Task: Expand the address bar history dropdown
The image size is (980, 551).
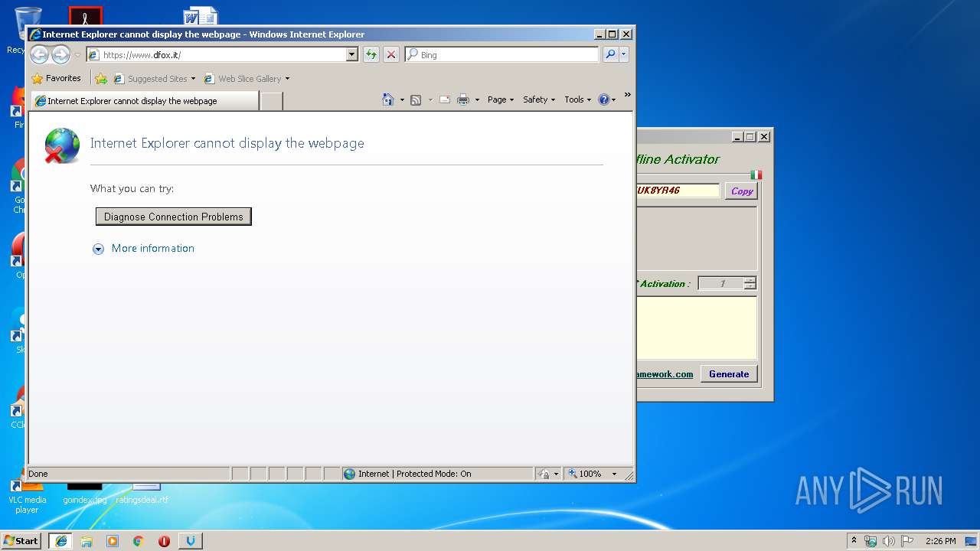Action: 352,55
